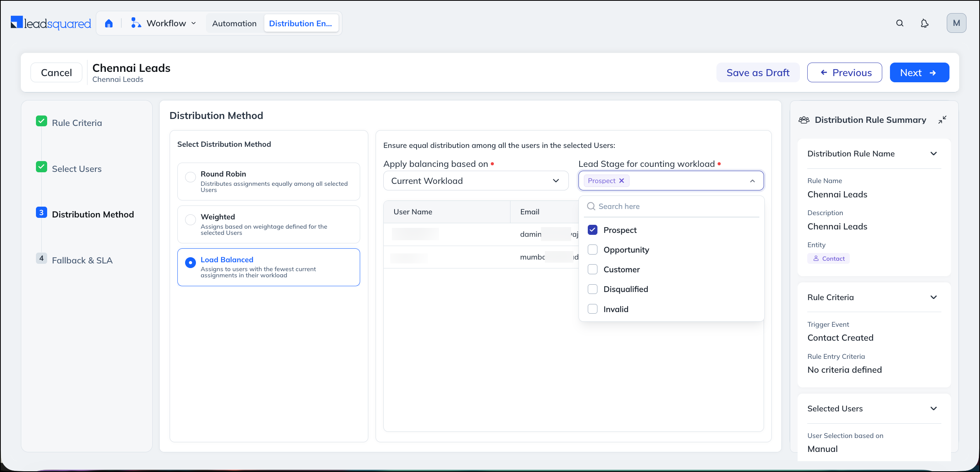Open the search icon in header
The width and height of the screenshot is (980, 472).
900,23
